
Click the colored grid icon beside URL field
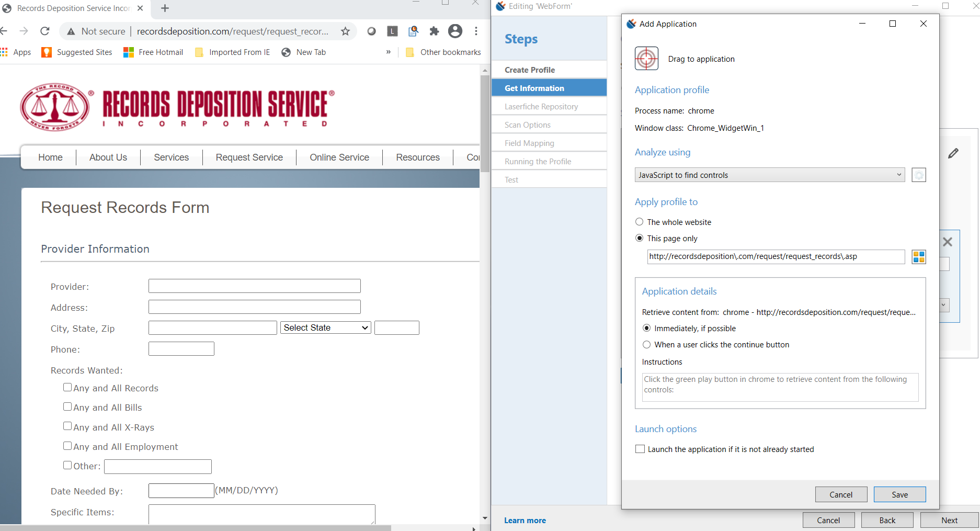click(918, 257)
